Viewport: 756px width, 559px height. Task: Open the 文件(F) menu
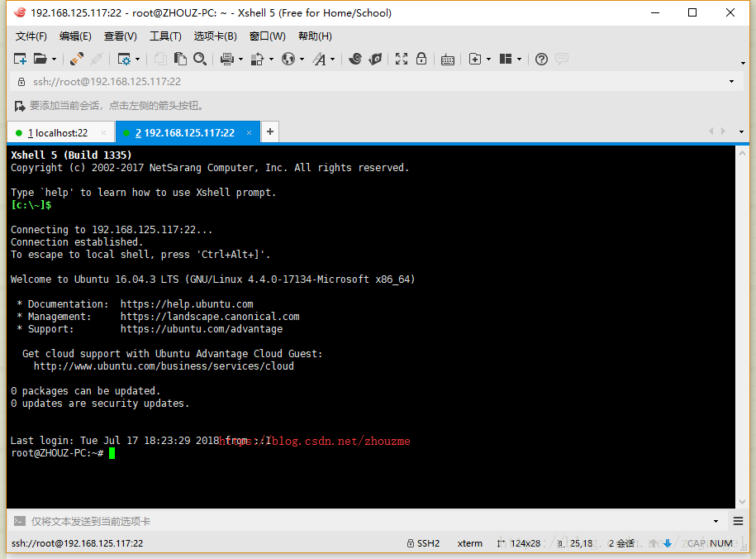click(31, 36)
